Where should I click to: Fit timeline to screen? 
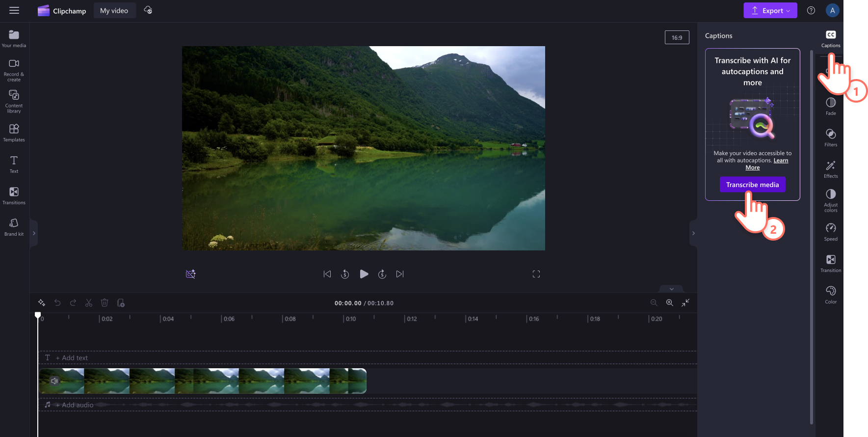click(685, 302)
